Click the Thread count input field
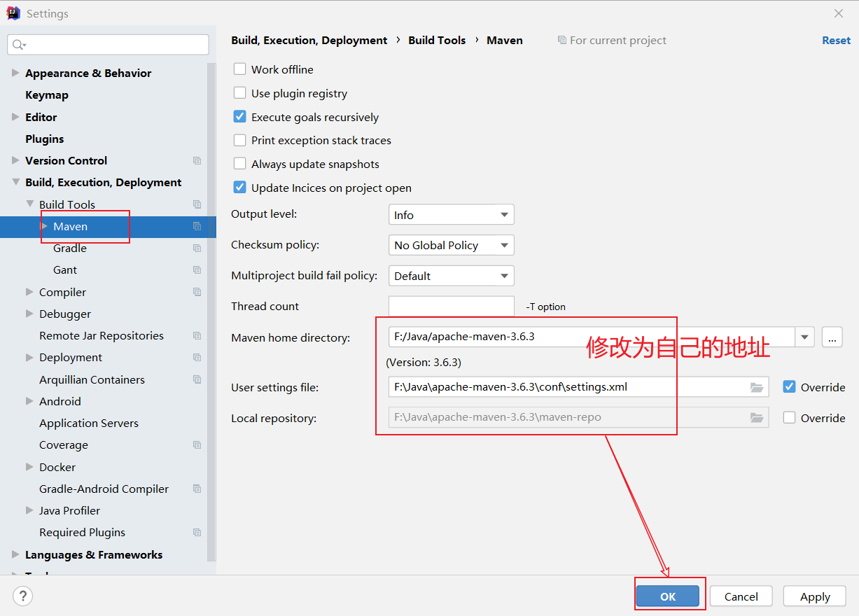 click(x=451, y=307)
